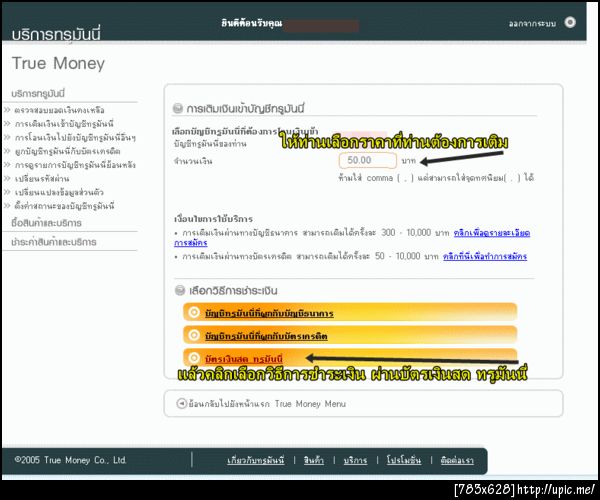Viewport: 600px width, 500px height.
Task: Open เปลี่ยนแปลงข้อมูลส่วนตัว in the sidebar
Action: click(59, 192)
